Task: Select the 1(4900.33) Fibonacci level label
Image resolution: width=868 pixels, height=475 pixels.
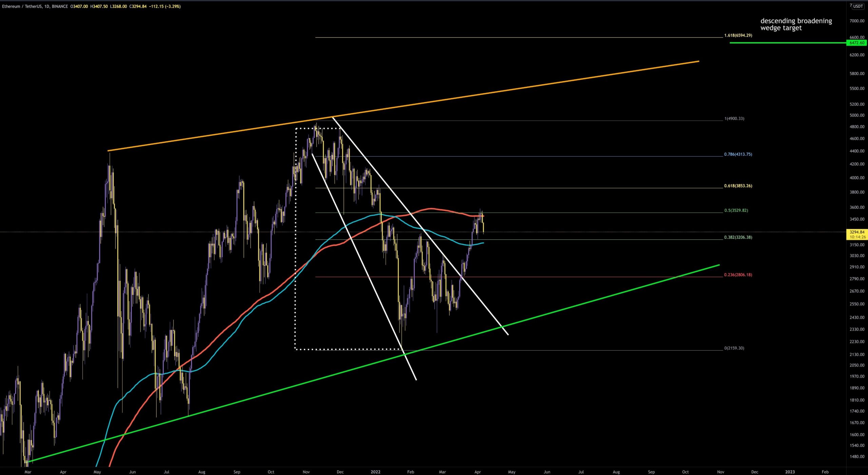Action: (x=734, y=119)
